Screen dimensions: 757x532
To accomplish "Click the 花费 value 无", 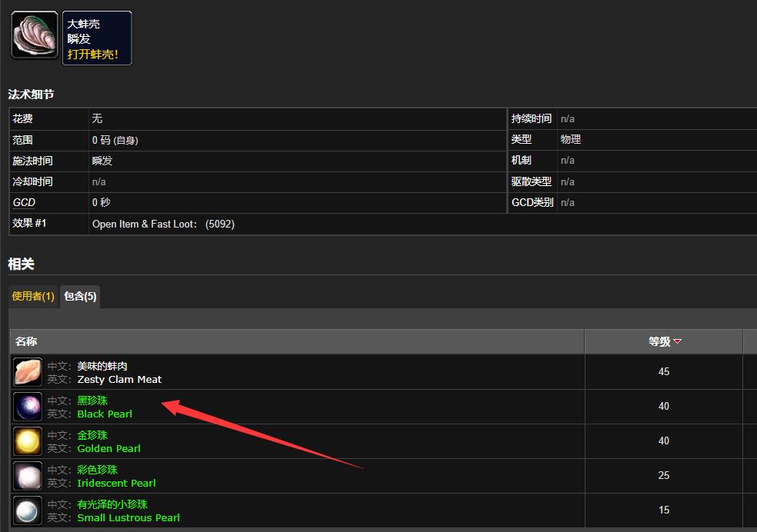I will click(97, 118).
